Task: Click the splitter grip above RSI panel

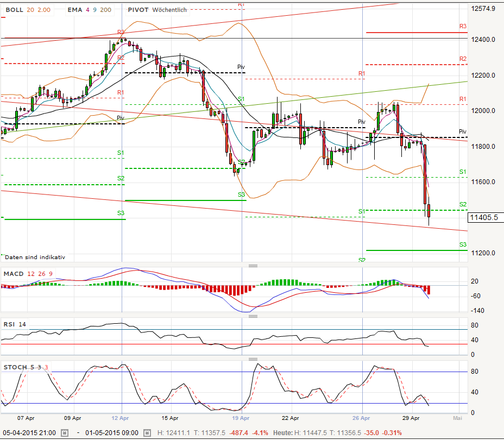Action: [253, 316]
